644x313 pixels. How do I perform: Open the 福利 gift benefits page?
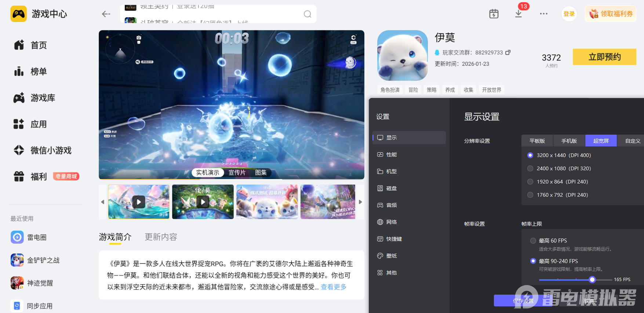pyautogui.click(x=30, y=176)
